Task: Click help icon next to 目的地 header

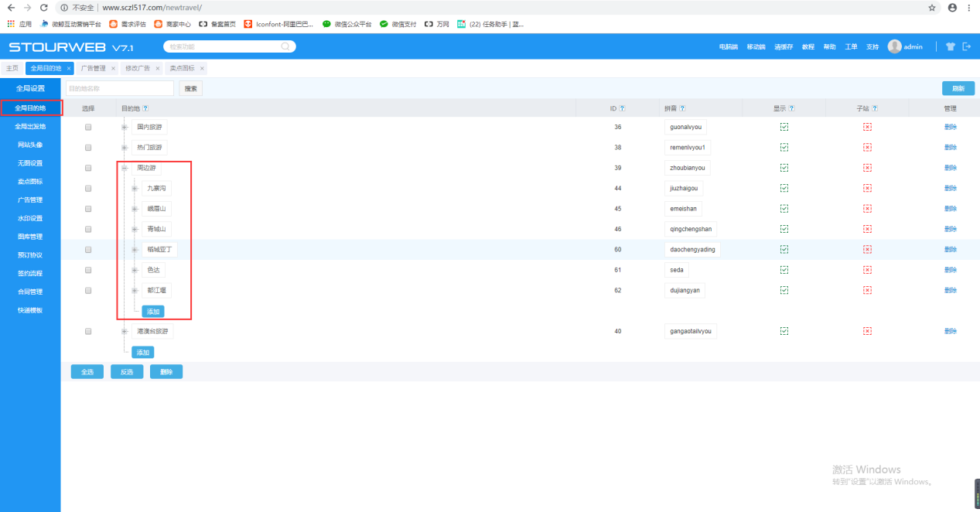Action: pyautogui.click(x=145, y=108)
